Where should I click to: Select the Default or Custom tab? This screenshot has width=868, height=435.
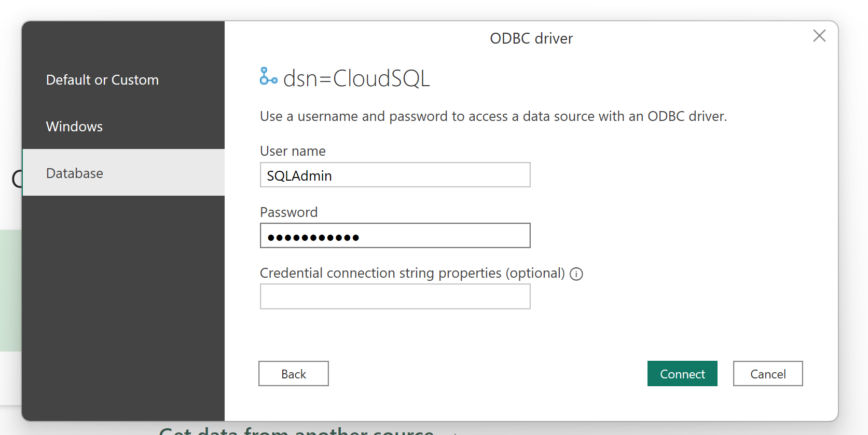[102, 80]
